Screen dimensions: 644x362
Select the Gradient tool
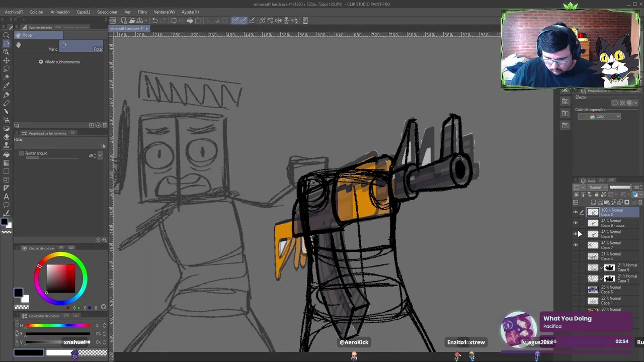click(x=7, y=162)
